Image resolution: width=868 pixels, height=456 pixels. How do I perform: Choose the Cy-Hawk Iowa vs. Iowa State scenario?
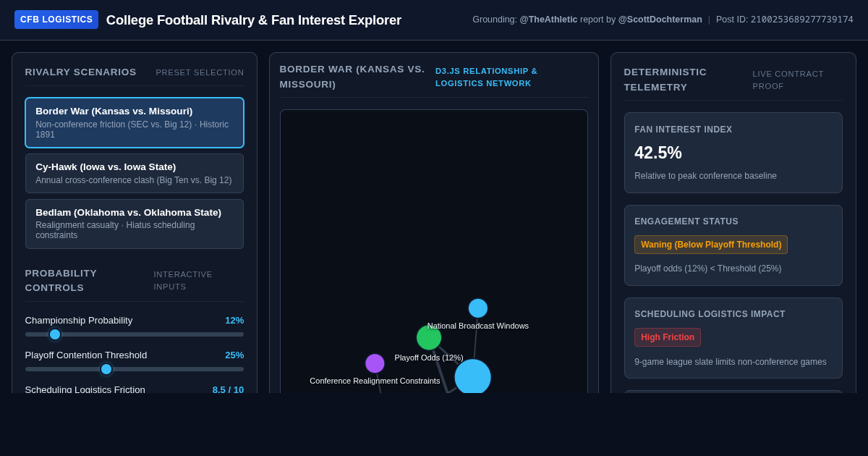tap(135, 173)
